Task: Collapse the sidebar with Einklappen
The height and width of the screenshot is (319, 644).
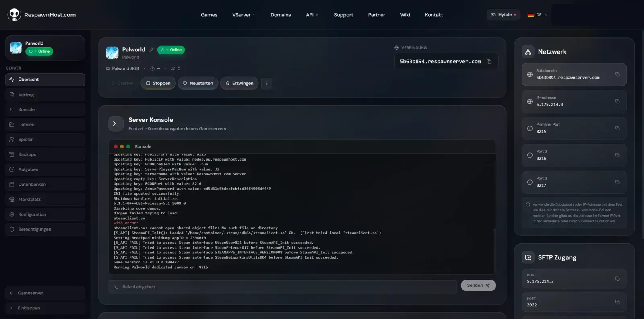Action: click(45, 308)
